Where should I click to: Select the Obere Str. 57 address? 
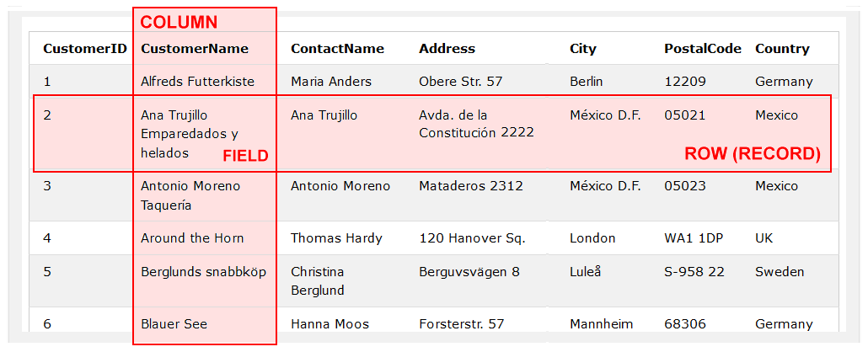point(460,82)
